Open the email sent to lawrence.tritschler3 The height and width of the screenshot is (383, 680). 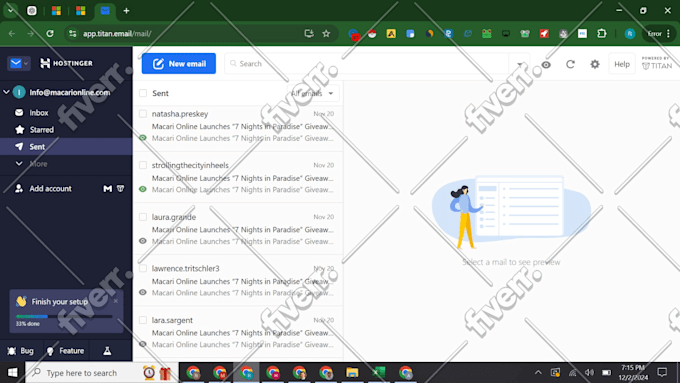coord(238,281)
